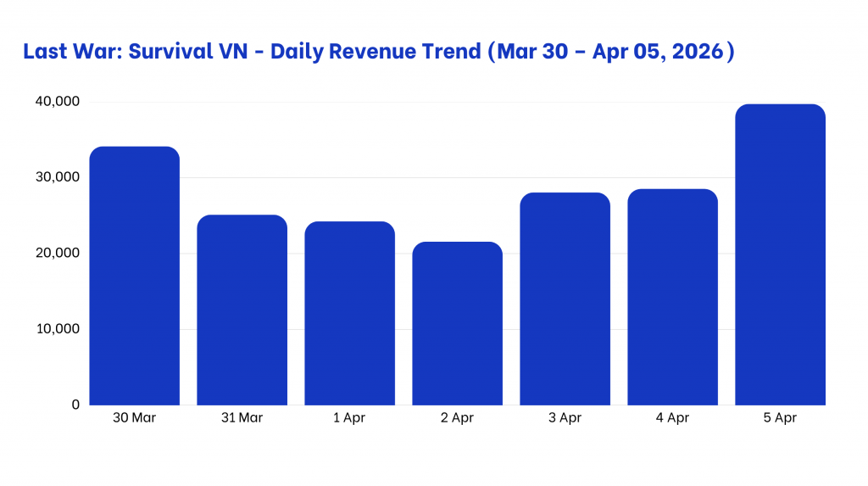Select the "2 Apr" x-axis label
Viewport: 868px width, 486px height.
(457, 418)
